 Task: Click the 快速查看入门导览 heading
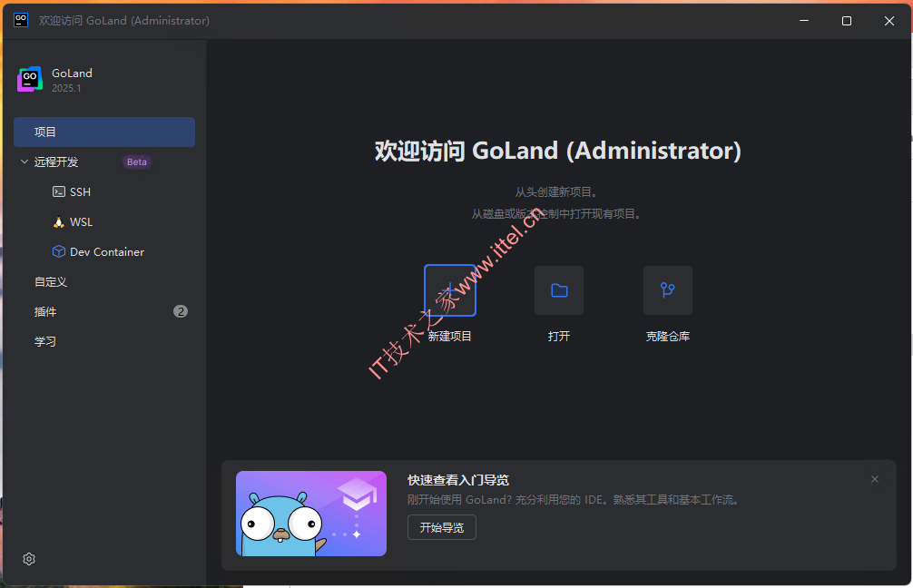458,480
